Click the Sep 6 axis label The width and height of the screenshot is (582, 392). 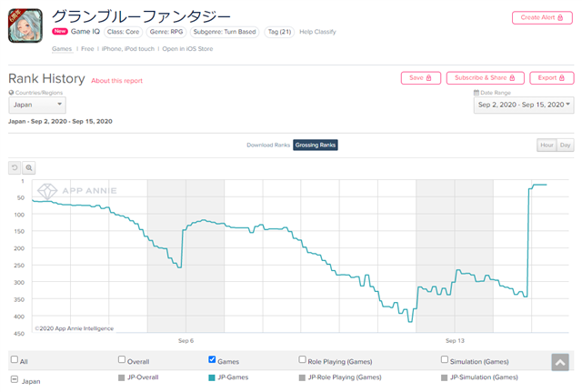coord(186,341)
